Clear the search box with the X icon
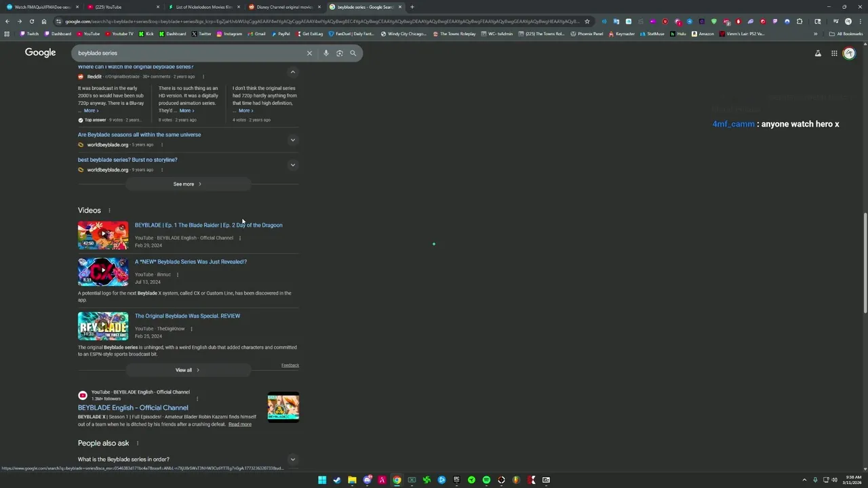 tap(309, 53)
